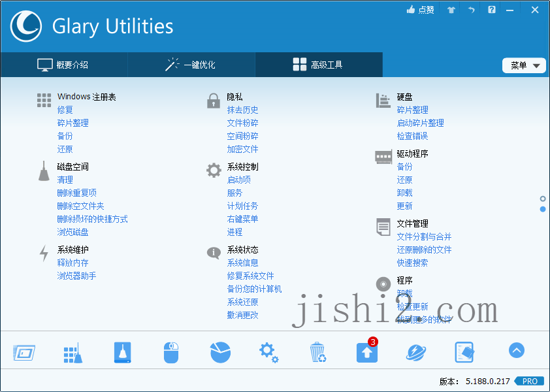550x392 pixels.
Task: Open 检查错误 link
Action: [413, 136]
